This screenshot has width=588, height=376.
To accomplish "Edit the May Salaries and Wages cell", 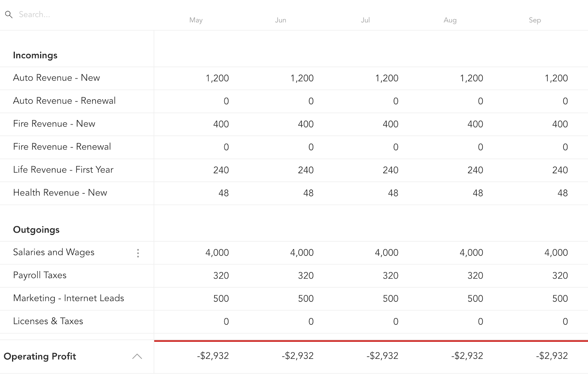I will [217, 253].
